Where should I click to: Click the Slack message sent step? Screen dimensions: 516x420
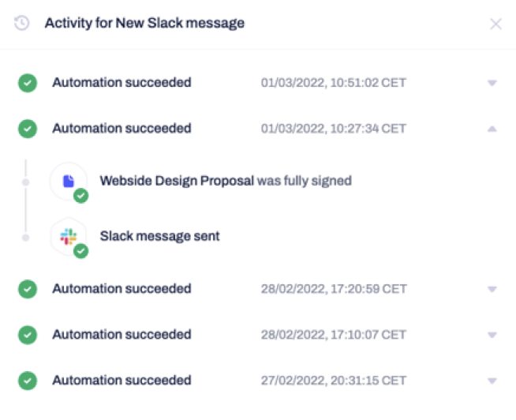click(159, 236)
